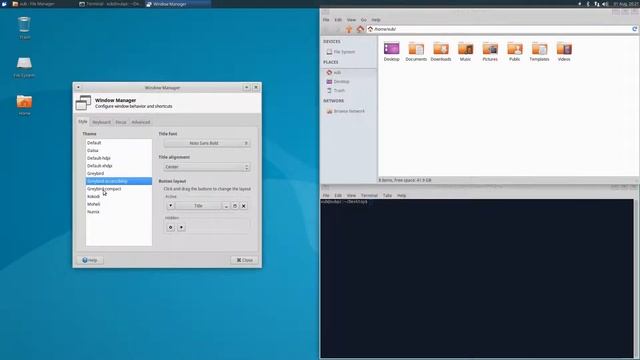640x360 pixels.
Task: Open the Home folder desktop icon
Action: point(24,105)
